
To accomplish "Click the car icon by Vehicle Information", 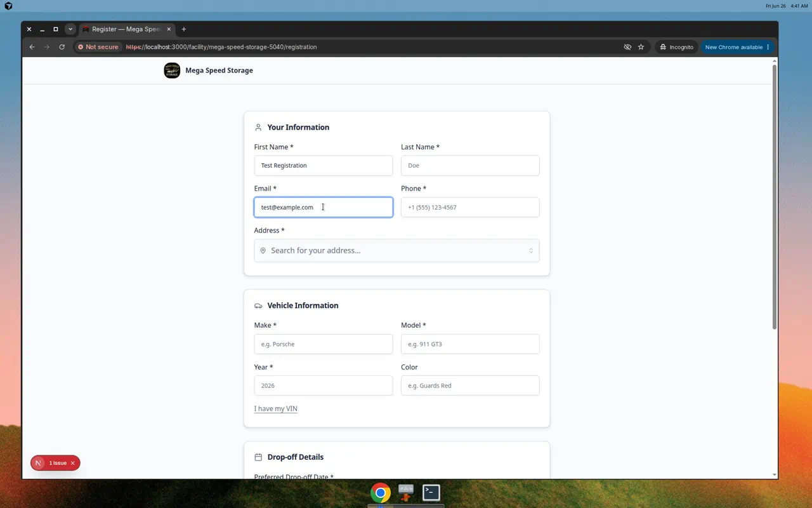I will pos(258,305).
